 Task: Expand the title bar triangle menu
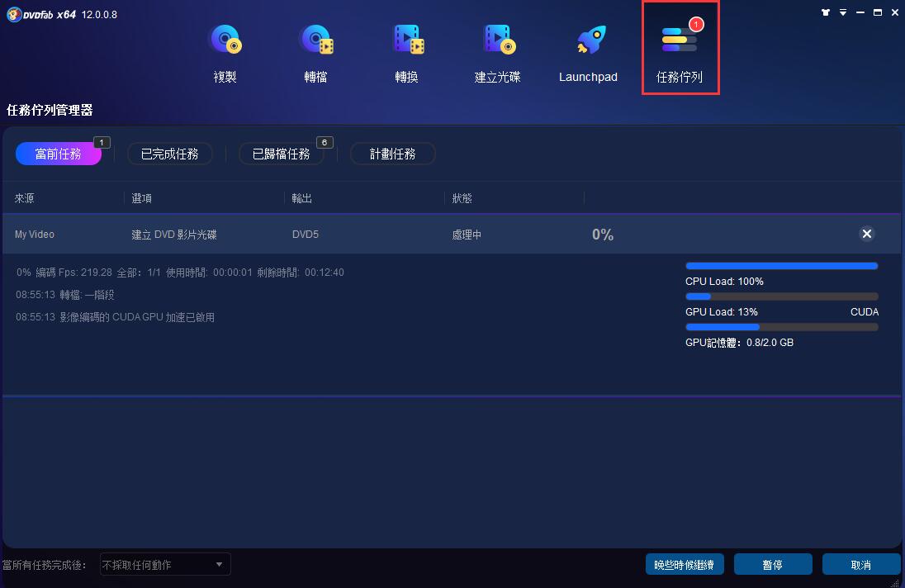click(x=843, y=12)
